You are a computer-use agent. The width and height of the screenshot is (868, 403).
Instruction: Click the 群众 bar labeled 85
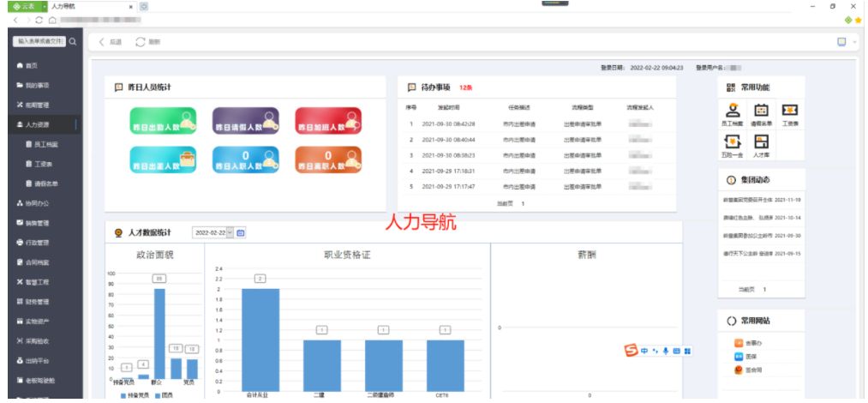[x=159, y=334]
